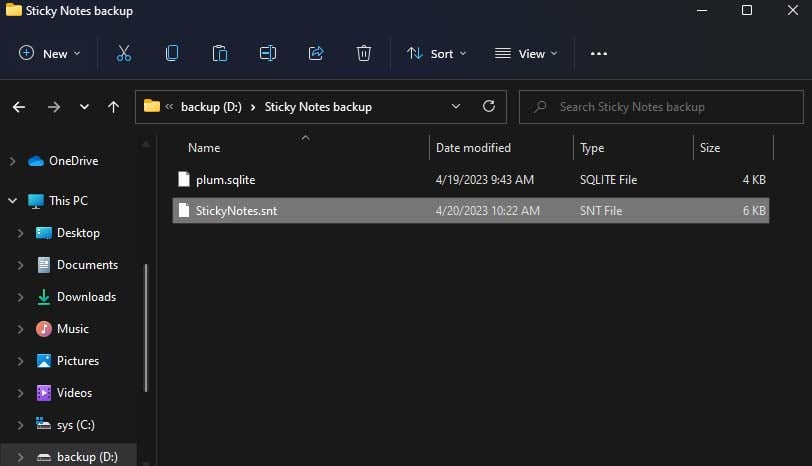Refresh the current folder view
This screenshot has height=466, width=812.
click(489, 106)
